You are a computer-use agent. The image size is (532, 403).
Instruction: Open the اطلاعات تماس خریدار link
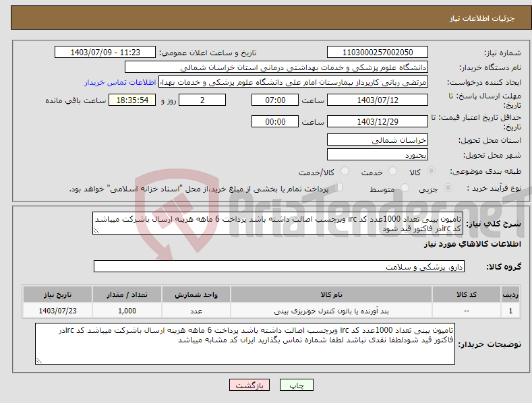[x=120, y=82]
